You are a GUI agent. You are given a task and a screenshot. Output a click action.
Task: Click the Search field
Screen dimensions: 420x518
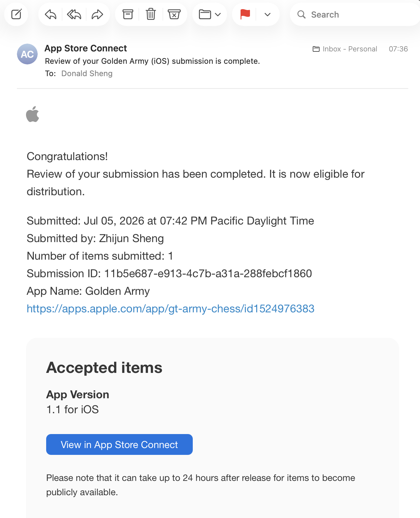coord(355,14)
